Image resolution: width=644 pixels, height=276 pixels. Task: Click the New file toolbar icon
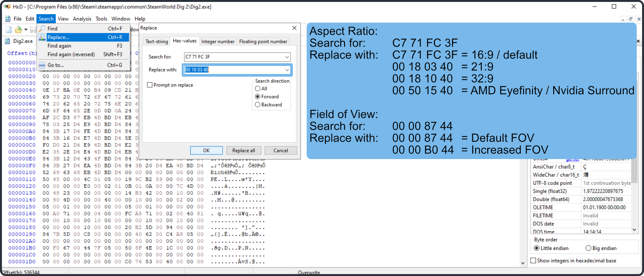(9, 30)
